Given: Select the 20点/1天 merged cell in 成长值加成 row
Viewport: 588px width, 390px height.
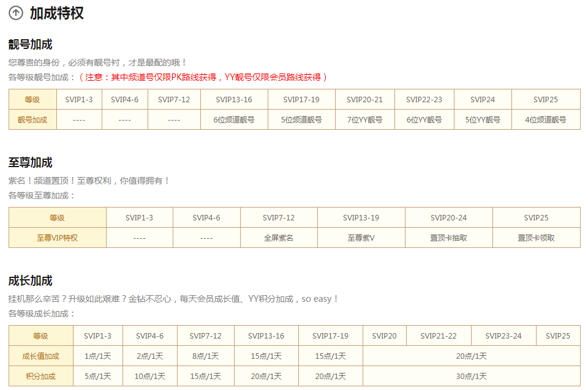Looking at the screenshot, I should [472, 356].
